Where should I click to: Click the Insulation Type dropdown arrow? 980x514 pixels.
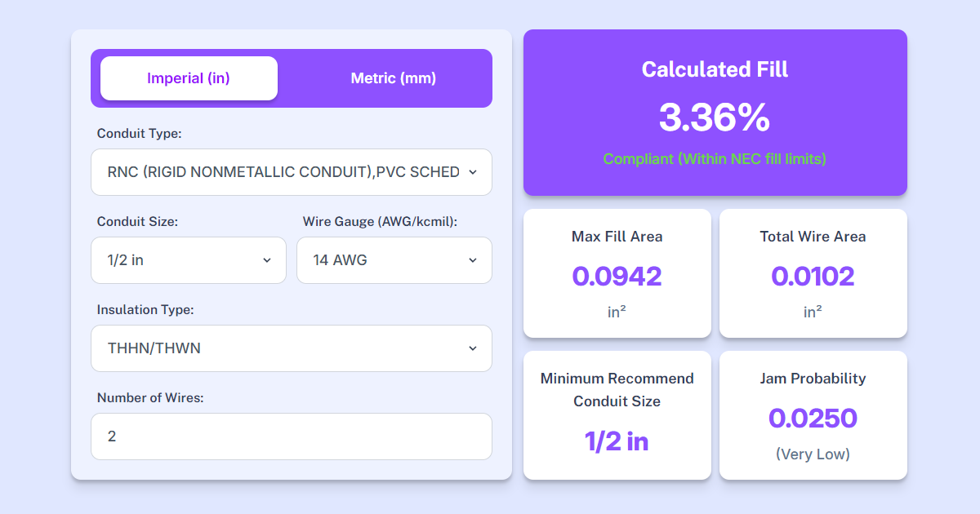(x=472, y=348)
